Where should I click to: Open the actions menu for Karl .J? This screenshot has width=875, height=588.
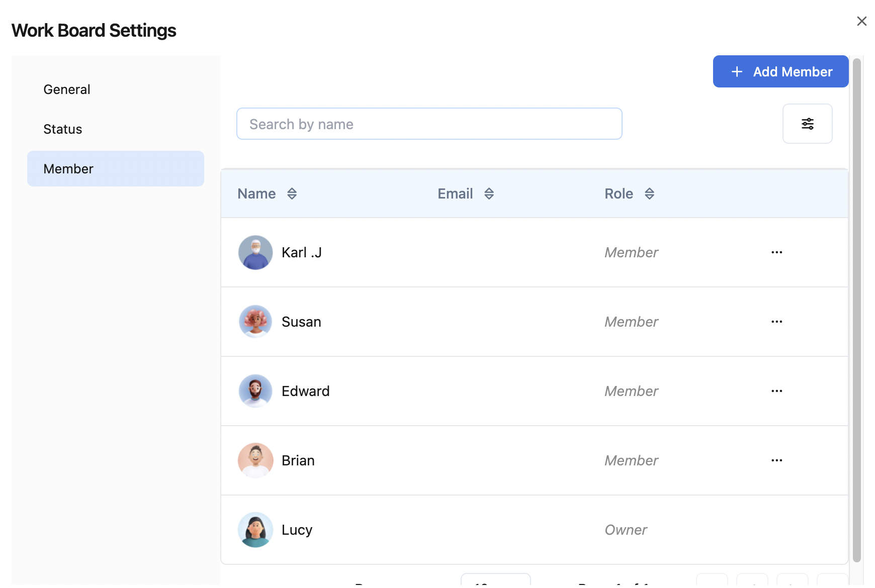click(777, 252)
